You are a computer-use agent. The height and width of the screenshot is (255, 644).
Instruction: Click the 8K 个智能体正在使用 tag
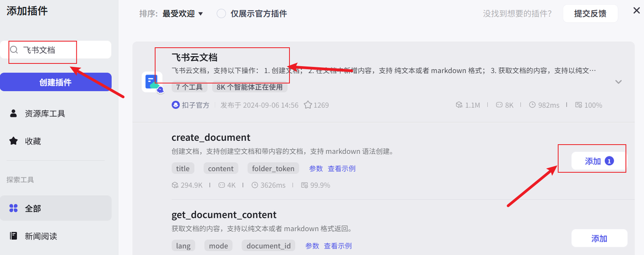pyautogui.click(x=250, y=87)
